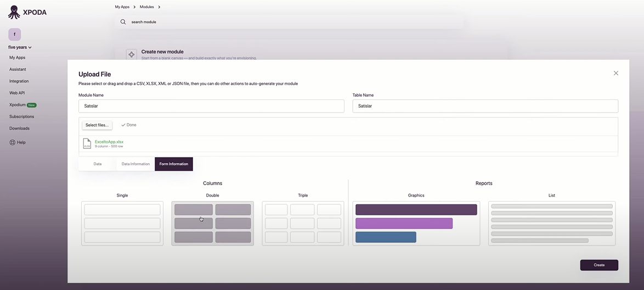Expand the My Apps breadcrumb chevron
Image resolution: width=644 pixels, height=290 pixels.
134,7
